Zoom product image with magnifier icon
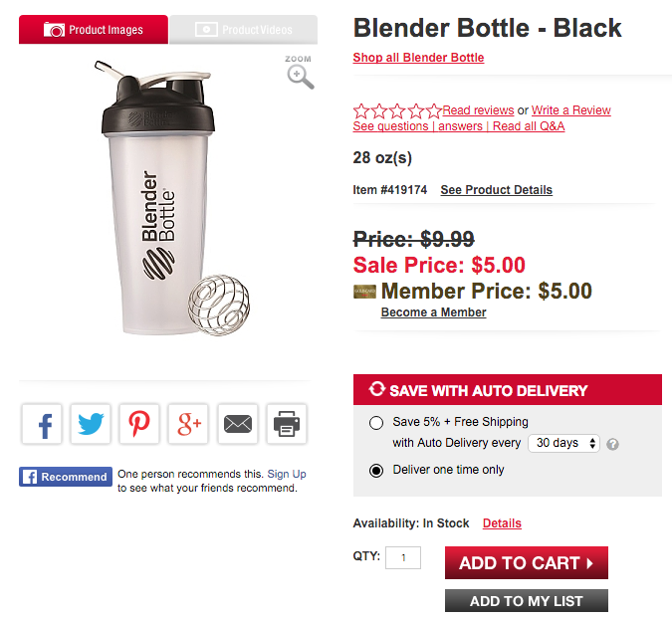The width and height of the screenshot is (672, 619). pyautogui.click(x=300, y=73)
